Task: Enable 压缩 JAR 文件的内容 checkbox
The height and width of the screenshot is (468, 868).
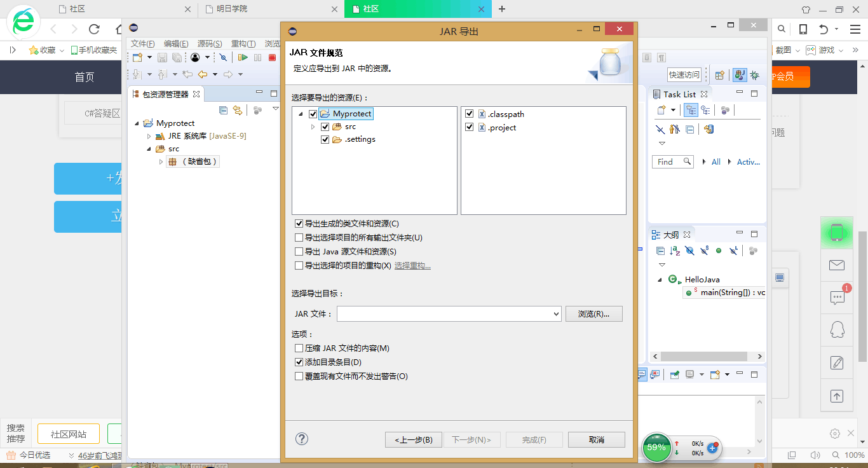Action: pyautogui.click(x=299, y=348)
